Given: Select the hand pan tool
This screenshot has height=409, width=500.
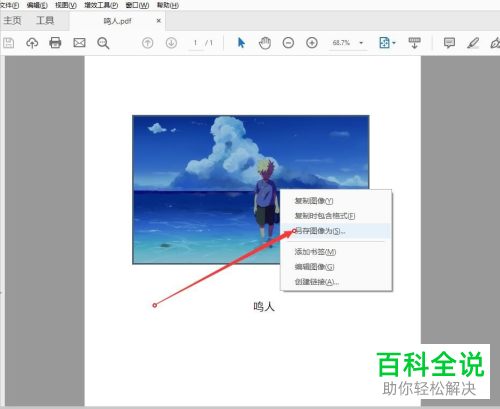Looking at the screenshot, I should (x=265, y=43).
